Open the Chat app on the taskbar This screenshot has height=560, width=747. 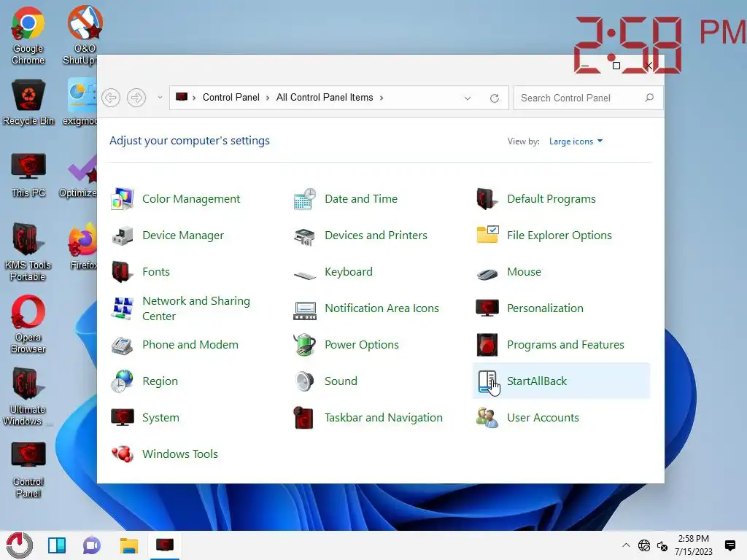pyautogui.click(x=92, y=545)
